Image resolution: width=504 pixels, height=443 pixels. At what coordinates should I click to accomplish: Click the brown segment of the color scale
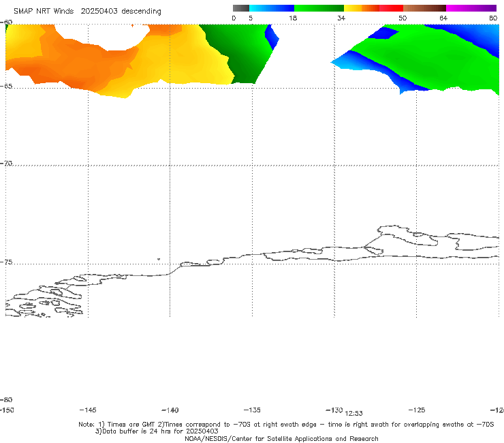click(424, 8)
